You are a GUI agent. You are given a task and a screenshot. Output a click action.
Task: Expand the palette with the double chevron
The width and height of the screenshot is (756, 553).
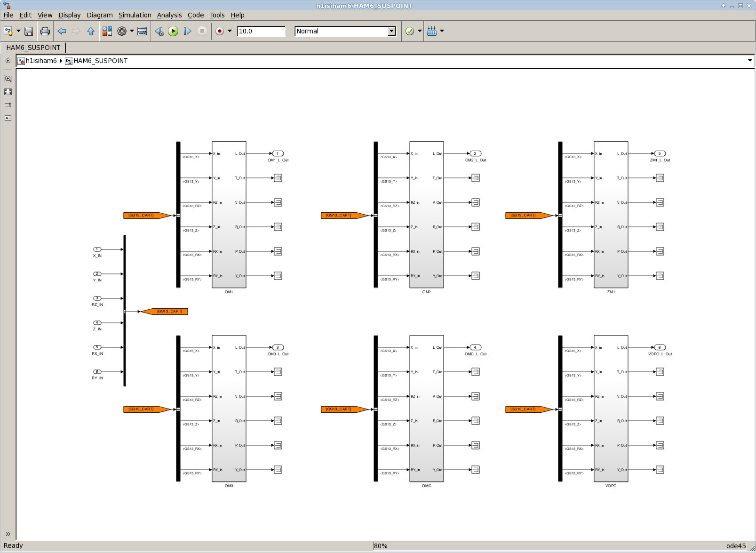coord(8,534)
